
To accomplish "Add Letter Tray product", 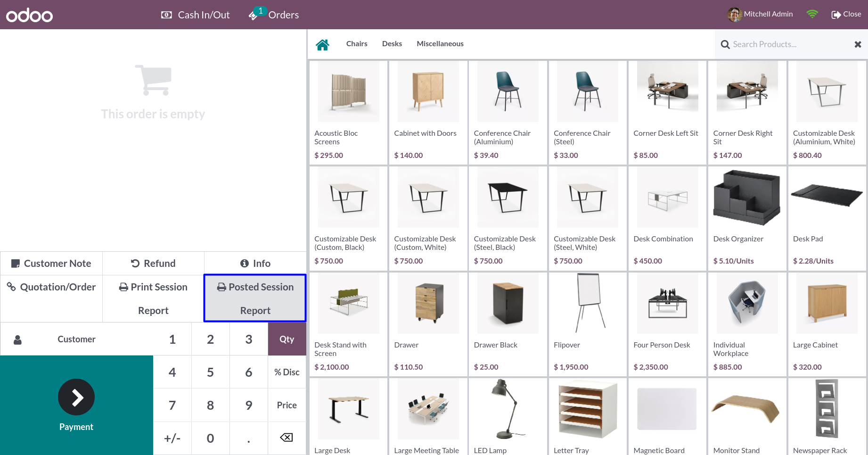I will tap(588, 416).
